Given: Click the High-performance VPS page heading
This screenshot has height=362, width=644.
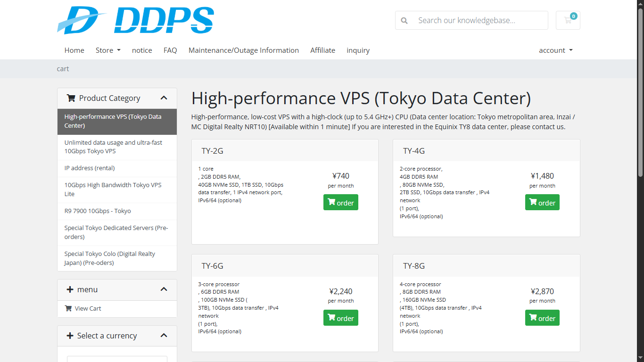Looking at the screenshot, I should click(361, 99).
